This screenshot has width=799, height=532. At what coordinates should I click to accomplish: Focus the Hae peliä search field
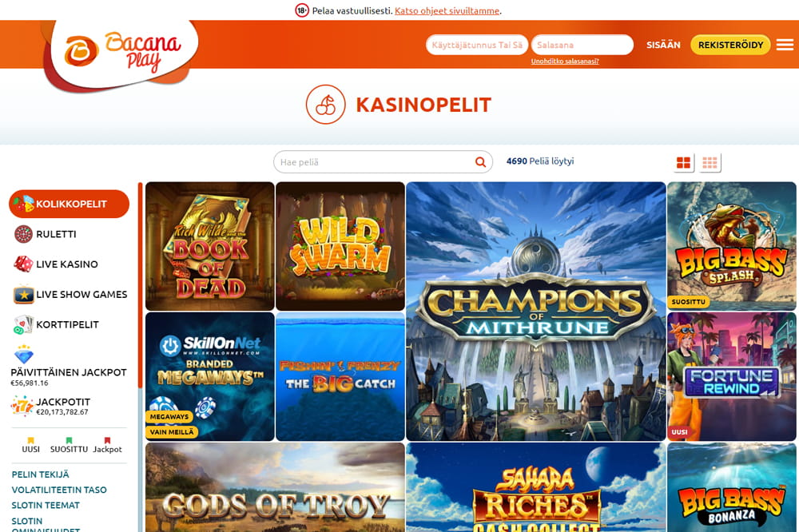[x=375, y=162]
